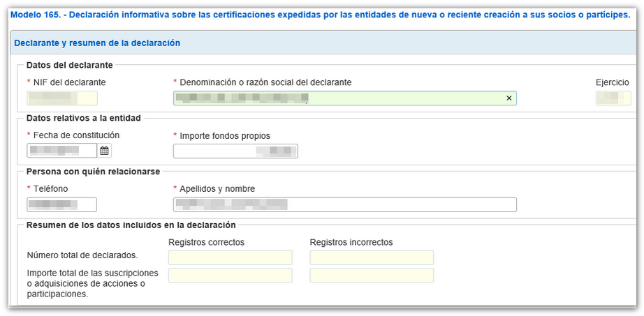The image size is (644, 316).
Task: Click the NIF del declarante field
Action: pos(62,98)
